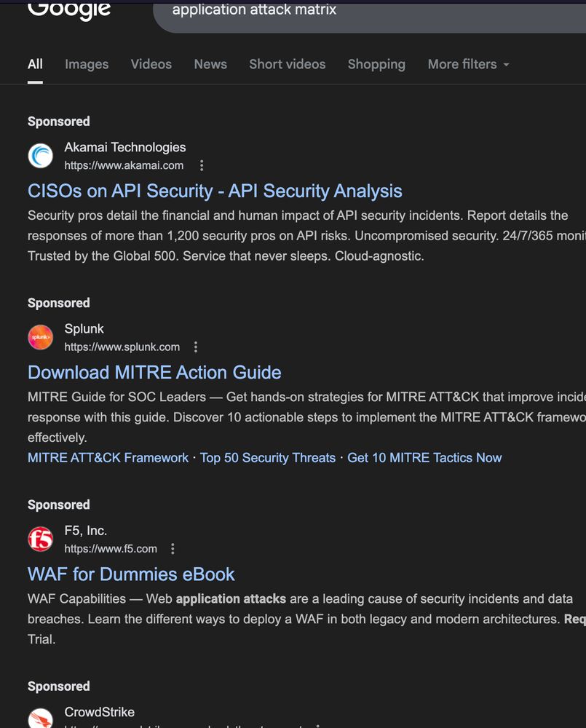Click the Sponsored label above F5, Inc.

click(58, 505)
